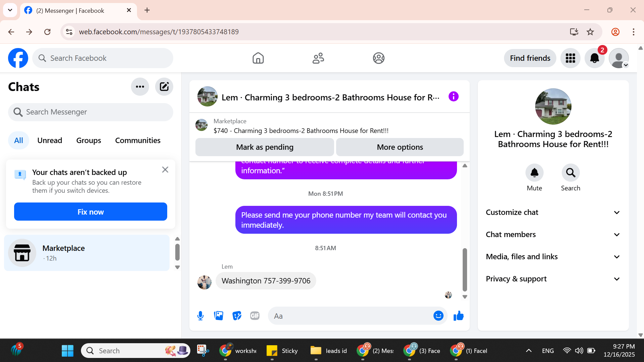
Task: Bookmark this page with star icon
Action: pos(590,32)
